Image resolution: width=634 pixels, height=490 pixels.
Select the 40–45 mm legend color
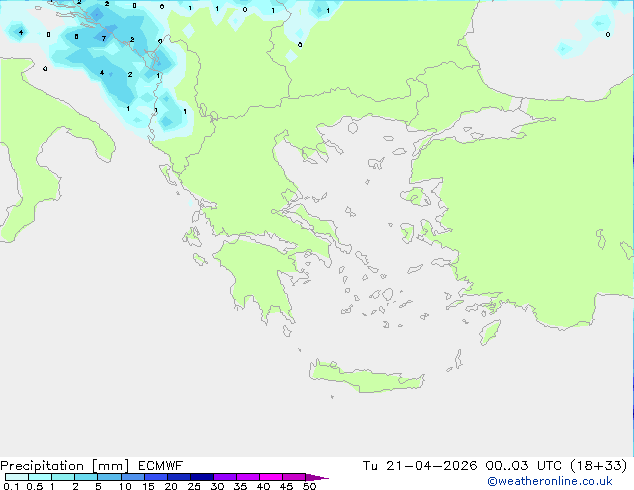[271, 477]
